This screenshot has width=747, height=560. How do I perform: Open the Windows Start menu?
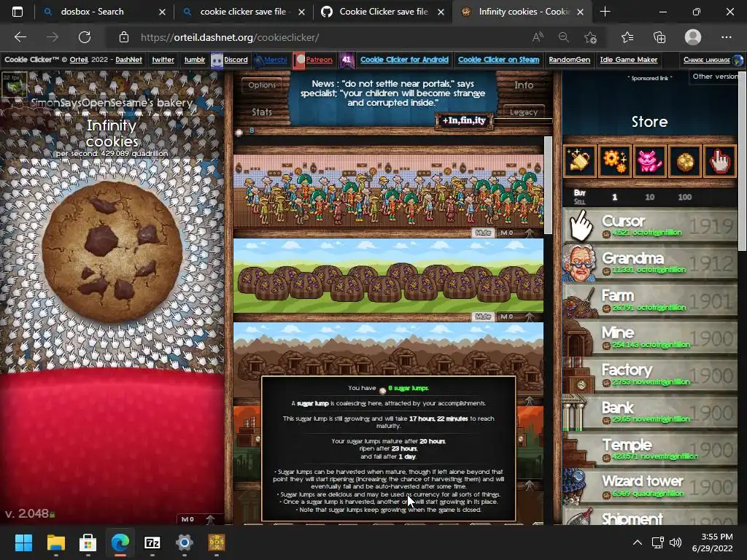tap(23, 542)
